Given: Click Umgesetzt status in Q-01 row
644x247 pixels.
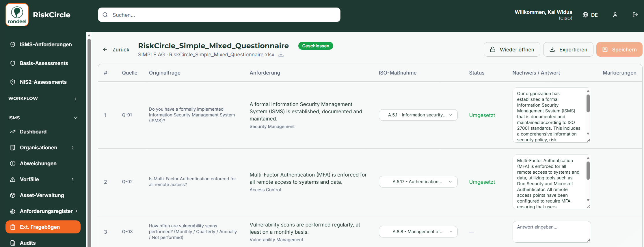Looking at the screenshot, I should pos(482,115).
